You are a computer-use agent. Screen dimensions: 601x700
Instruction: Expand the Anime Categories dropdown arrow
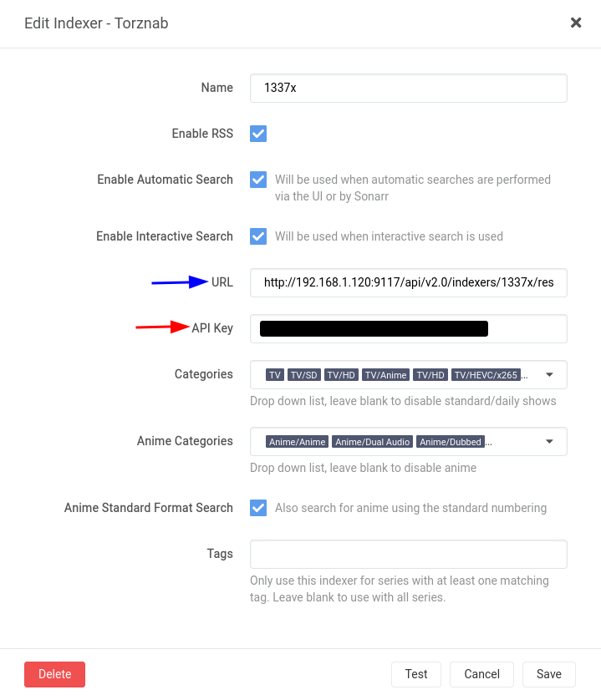coord(549,442)
